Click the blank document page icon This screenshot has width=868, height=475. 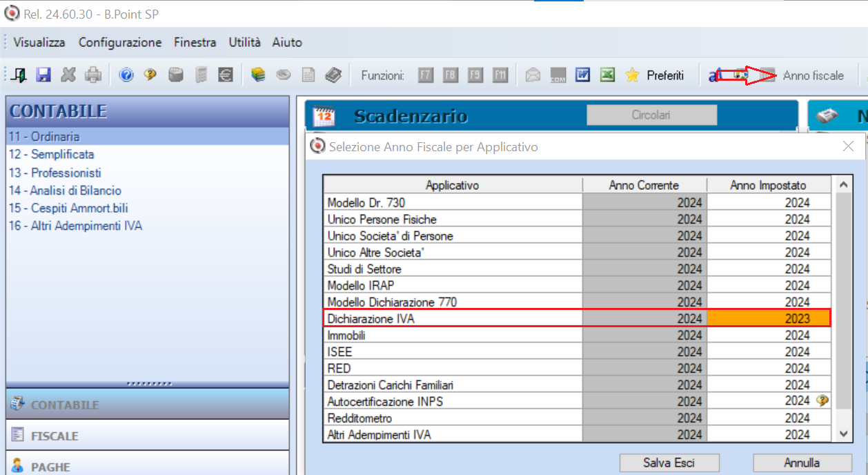(x=309, y=75)
